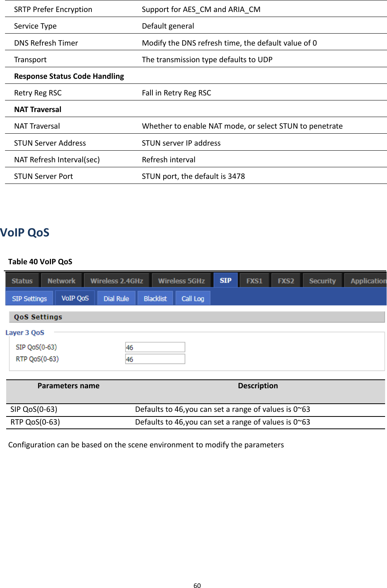Open the Wireless 5GHz tab

[181, 280]
